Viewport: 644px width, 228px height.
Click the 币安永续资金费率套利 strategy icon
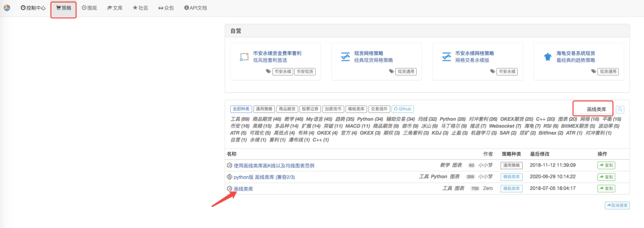244,57
